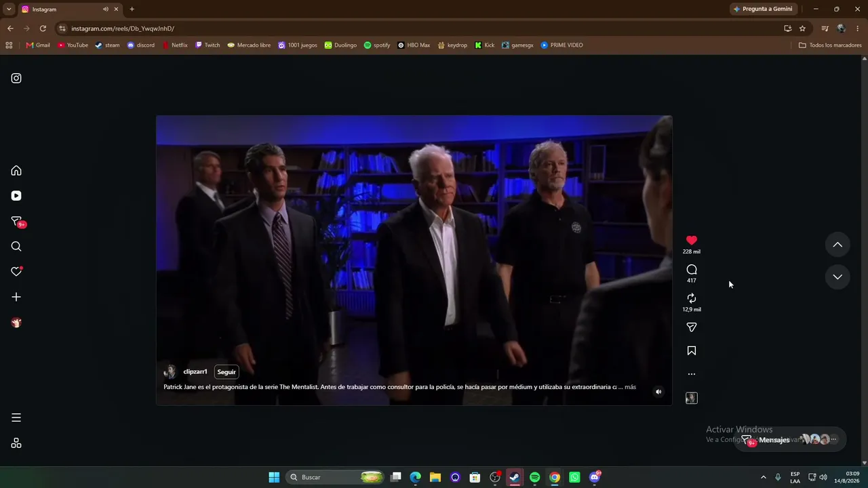The width and height of the screenshot is (868, 488).
Task: Open YouTube bookmark
Action: 73,45
